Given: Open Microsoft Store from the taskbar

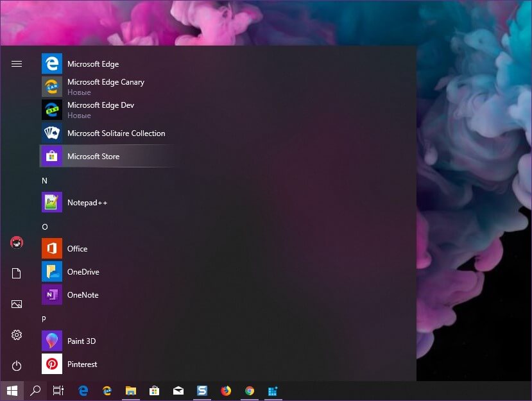Looking at the screenshot, I should coord(155,391).
